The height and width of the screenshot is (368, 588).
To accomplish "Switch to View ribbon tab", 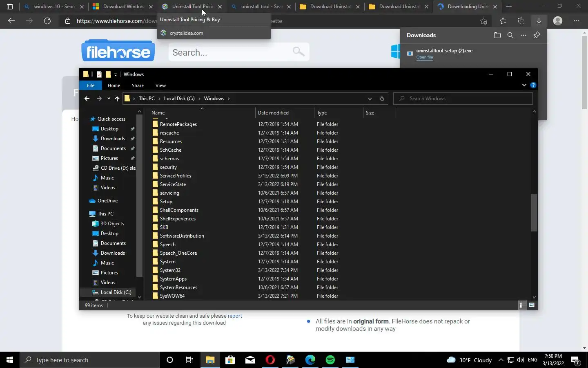I will 160,85.
